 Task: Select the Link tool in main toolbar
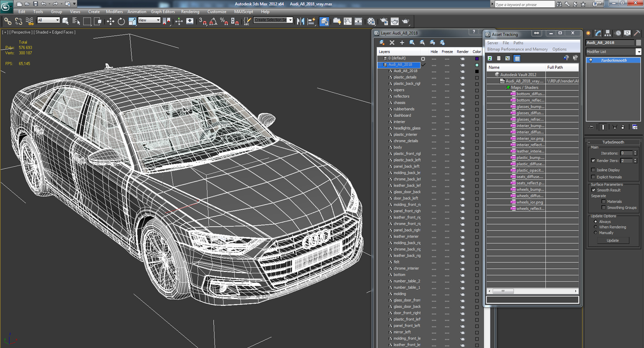pyautogui.click(x=8, y=21)
